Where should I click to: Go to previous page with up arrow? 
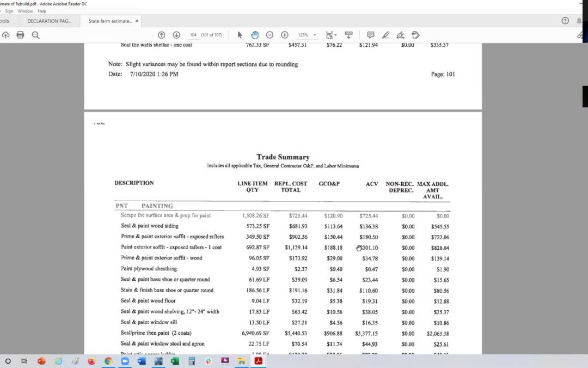(161, 35)
